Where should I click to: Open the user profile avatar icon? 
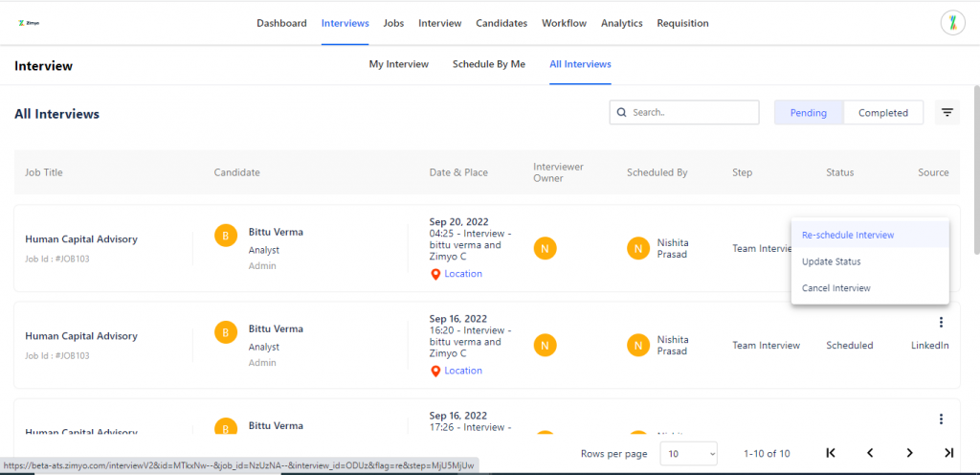pyautogui.click(x=952, y=23)
